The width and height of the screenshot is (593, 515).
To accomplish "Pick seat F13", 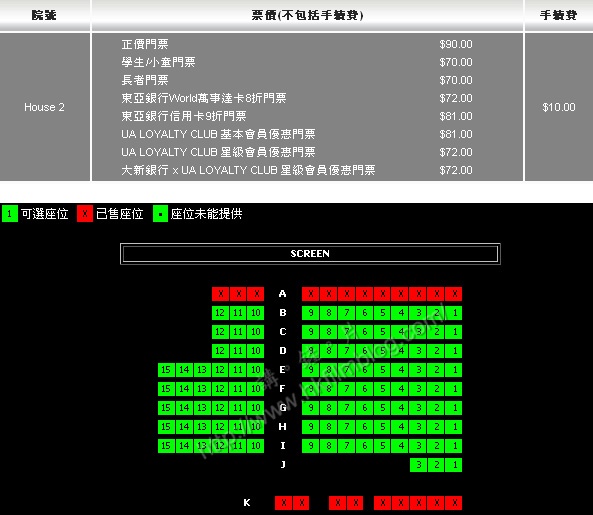I will point(202,389).
